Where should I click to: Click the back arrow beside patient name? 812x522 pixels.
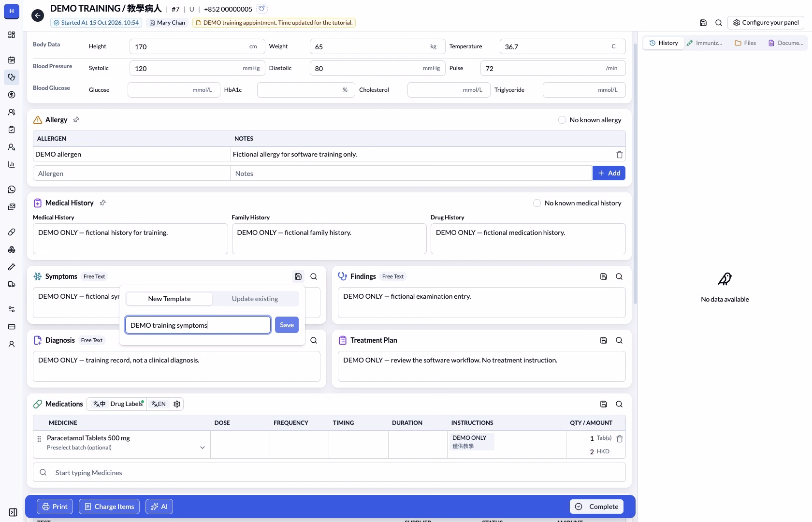tap(38, 15)
